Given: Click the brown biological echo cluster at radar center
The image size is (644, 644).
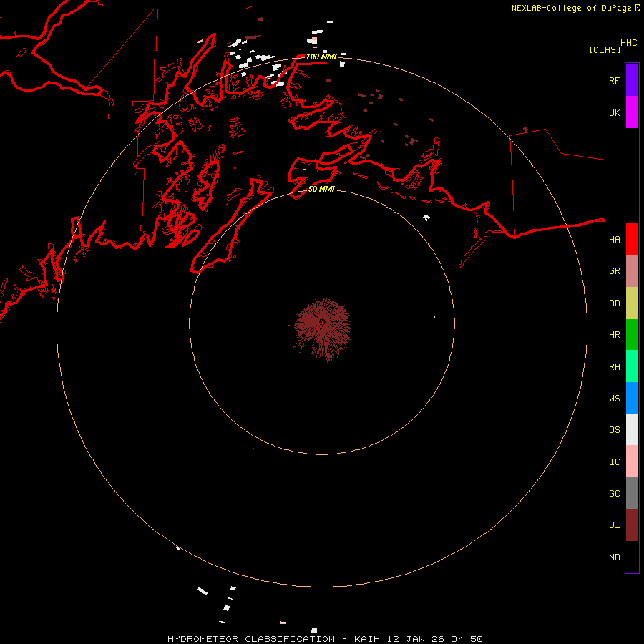Looking at the screenshot, I should [x=323, y=329].
